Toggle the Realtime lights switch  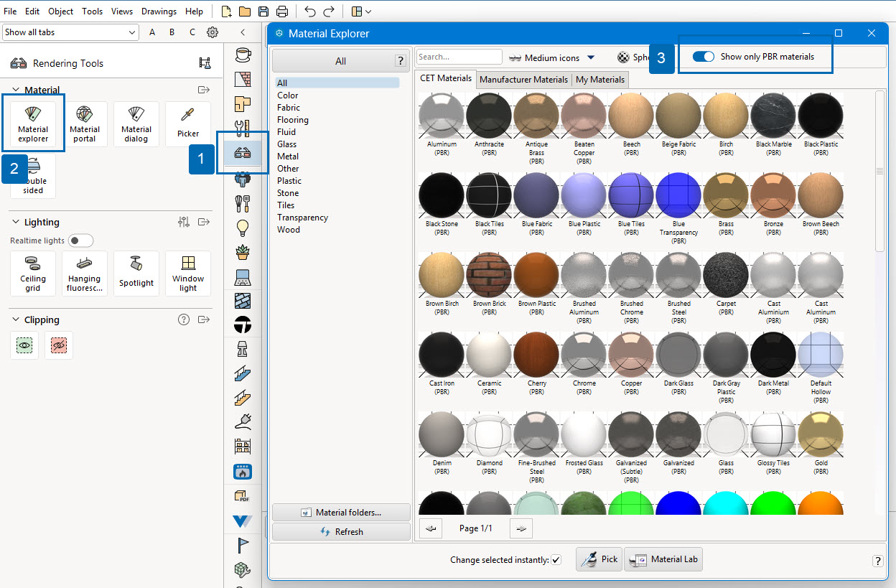click(x=80, y=241)
